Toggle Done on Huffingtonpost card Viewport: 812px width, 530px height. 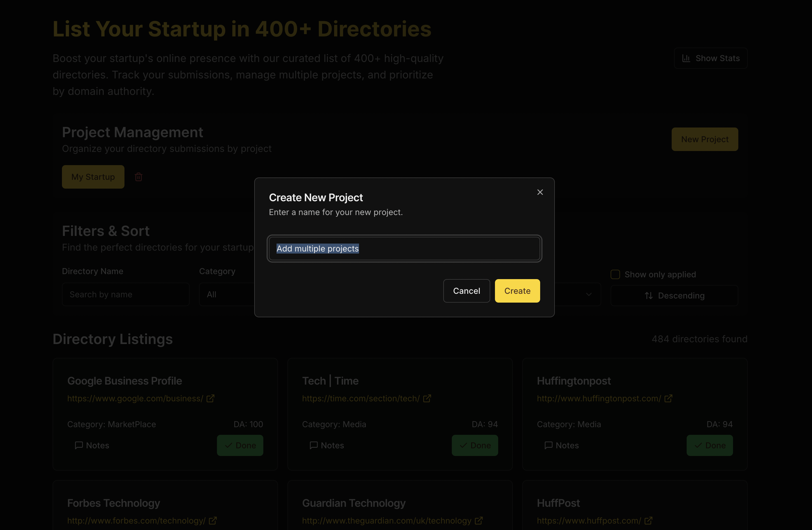[x=710, y=445]
